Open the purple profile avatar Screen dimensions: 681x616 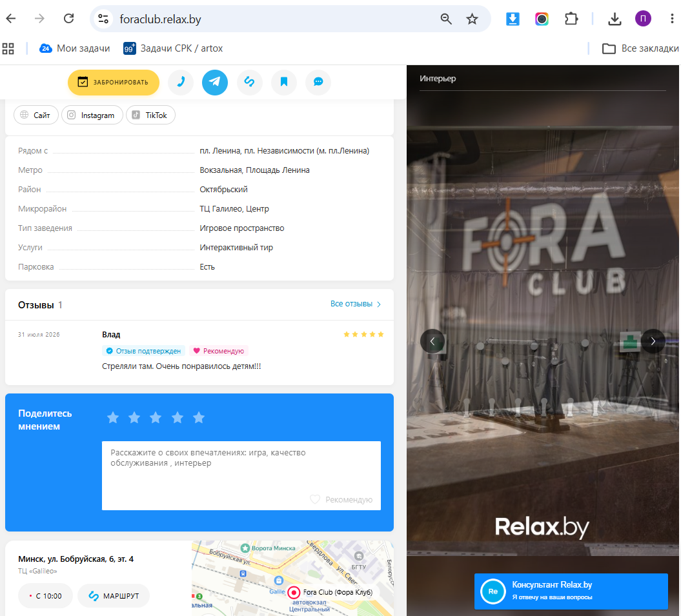coord(643,19)
